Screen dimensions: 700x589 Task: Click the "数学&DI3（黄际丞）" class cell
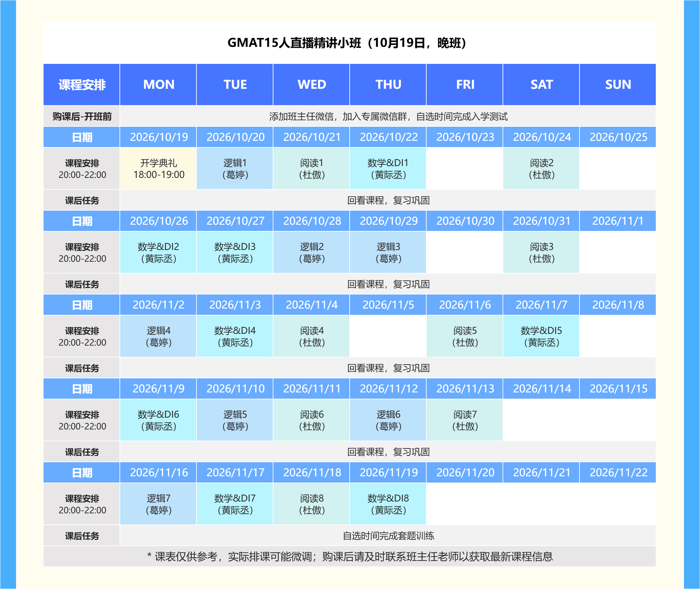(x=235, y=252)
